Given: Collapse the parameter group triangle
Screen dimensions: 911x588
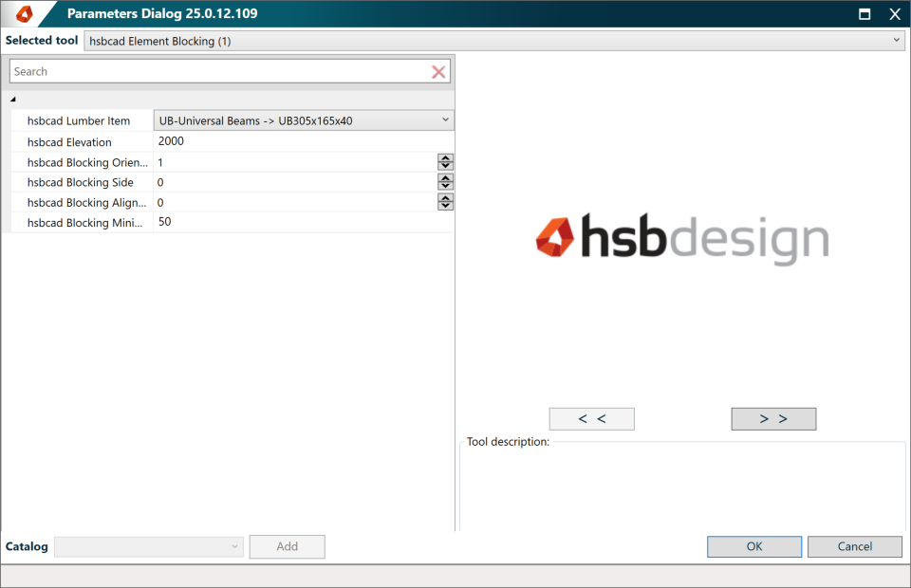Looking at the screenshot, I should [x=12, y=100].
